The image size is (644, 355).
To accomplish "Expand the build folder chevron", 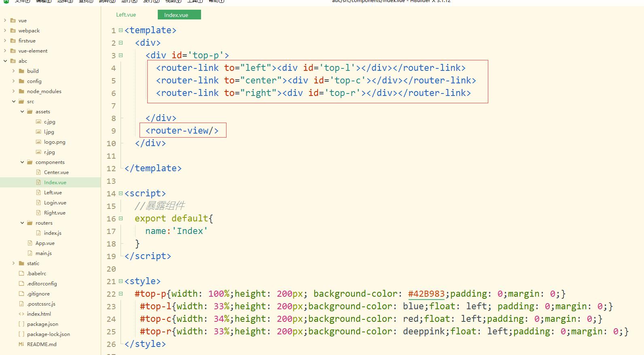I will coord(13,71).
